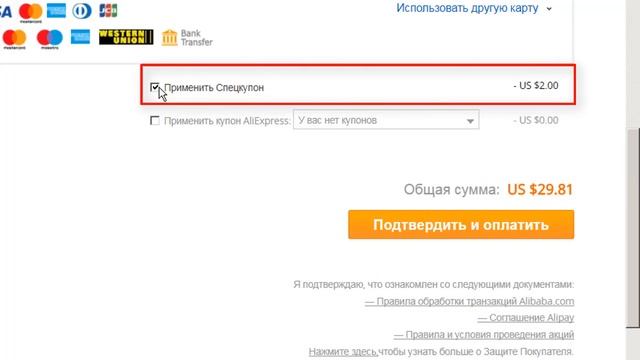
Task: Choose the Western Union payment logo
Action: coord(126,37)
